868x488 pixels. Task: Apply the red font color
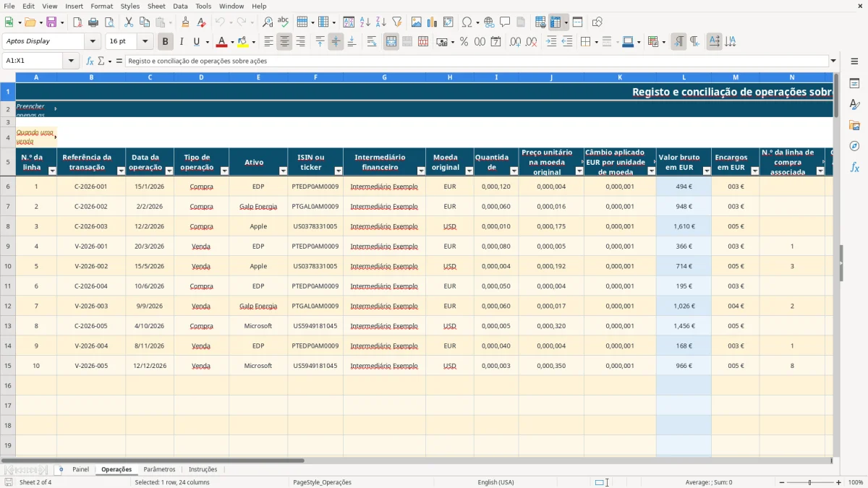(x=221, y=42)
